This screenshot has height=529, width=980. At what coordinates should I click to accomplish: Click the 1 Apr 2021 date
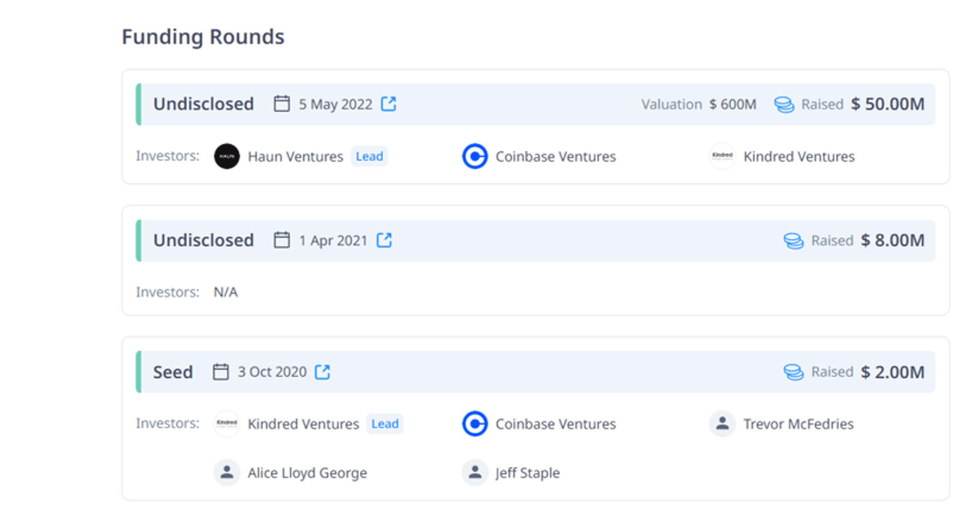pos(333,240)
